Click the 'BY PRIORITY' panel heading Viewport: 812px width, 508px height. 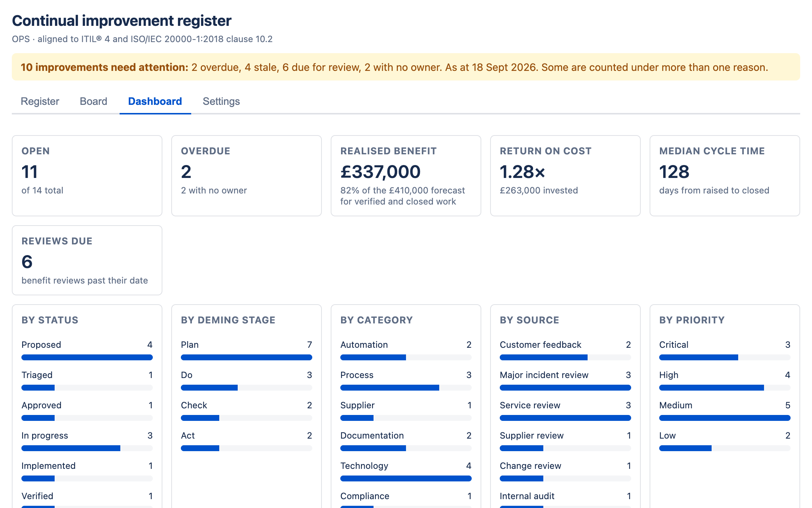click(x=692, y=320)
